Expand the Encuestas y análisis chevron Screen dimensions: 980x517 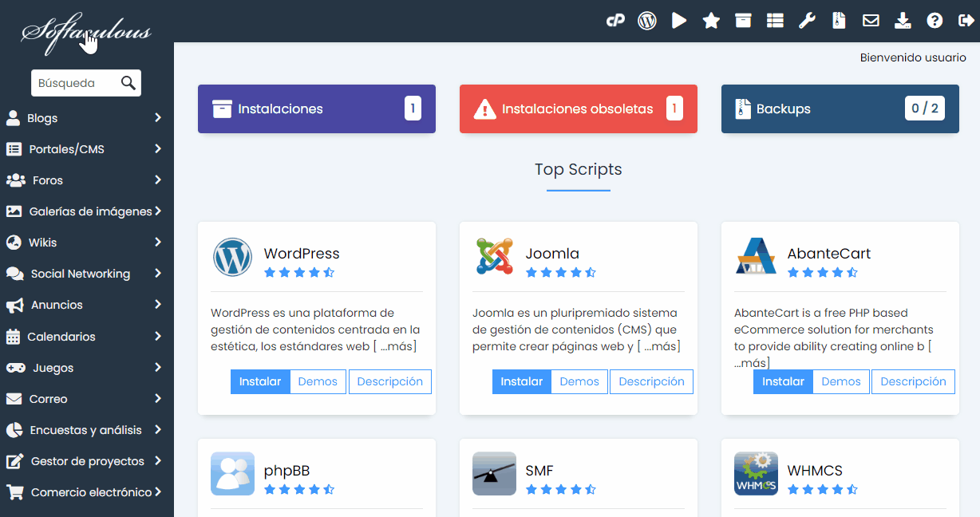158,430
